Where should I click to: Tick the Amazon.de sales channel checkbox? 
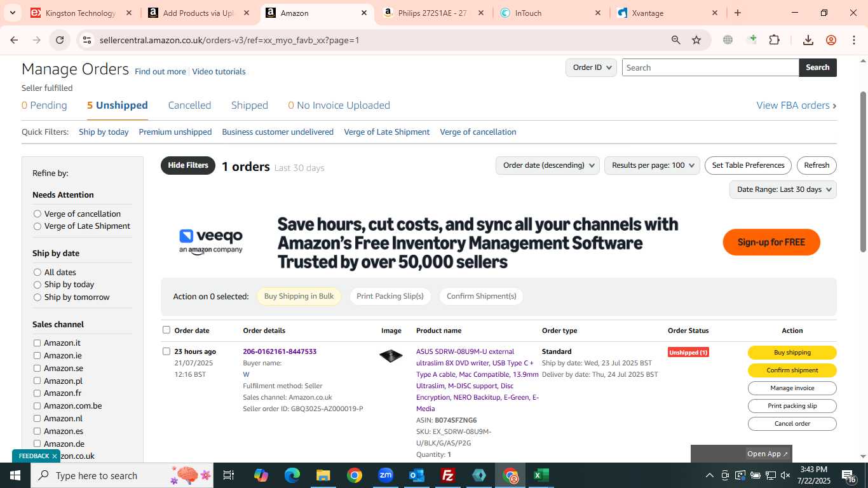(x=37, y=444)
